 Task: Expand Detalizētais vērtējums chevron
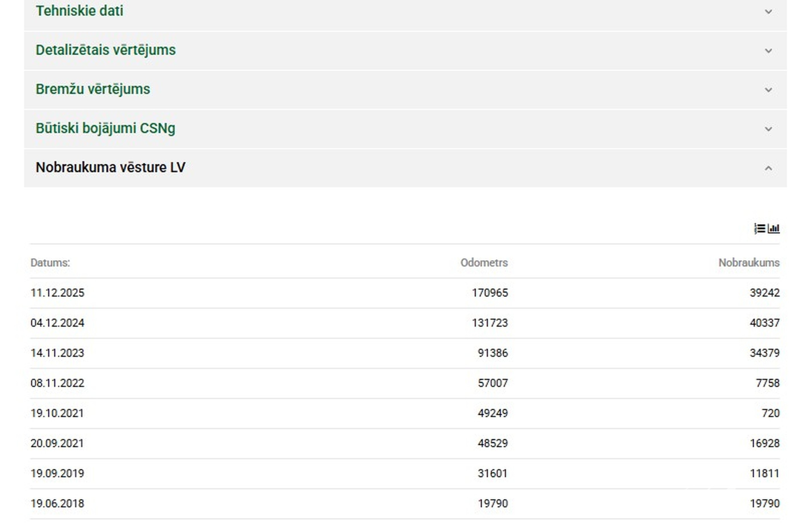[x=768, y=51]
